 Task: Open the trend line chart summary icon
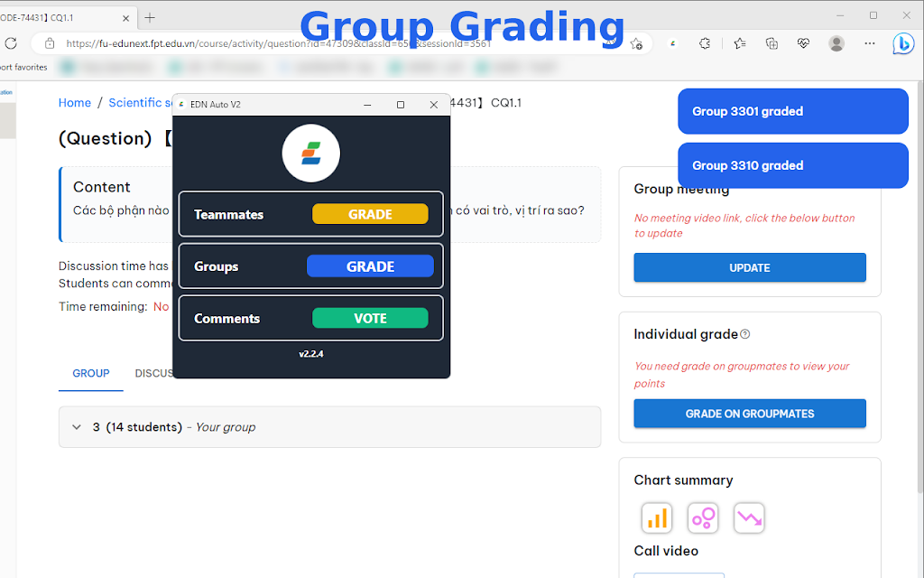[x=749, y=517]
